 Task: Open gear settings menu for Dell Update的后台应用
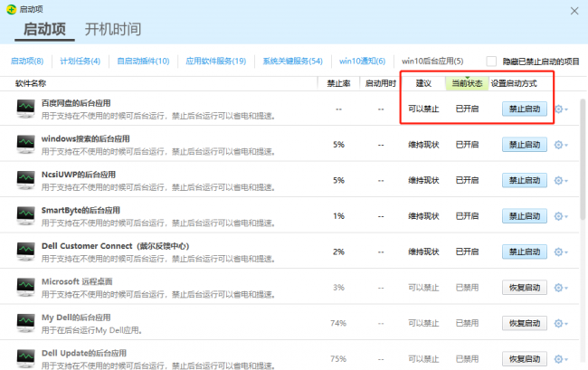(x=561, y=359)
